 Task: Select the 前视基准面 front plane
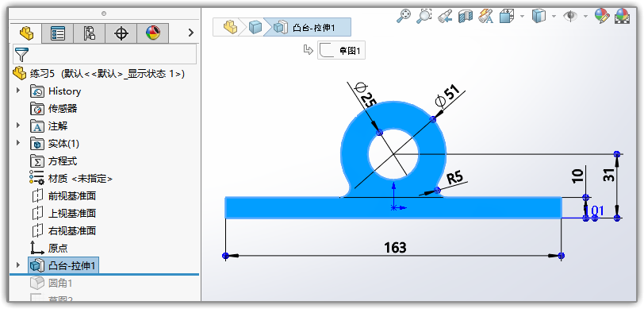click(x=63, y=196)
